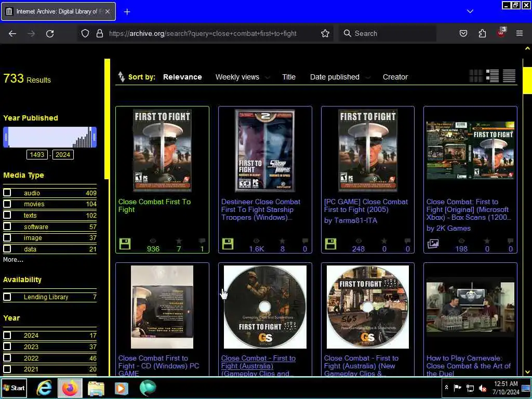Close the Internet Archive tab
Screen dimensions: 532x399
[107, 11]
